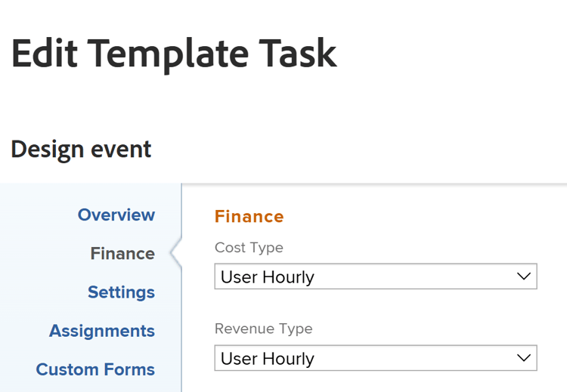The image size is (567, 392).
Task: Click the blank sidebar area left of Overview
Action: pyautogui.click(x=38, y=215)
